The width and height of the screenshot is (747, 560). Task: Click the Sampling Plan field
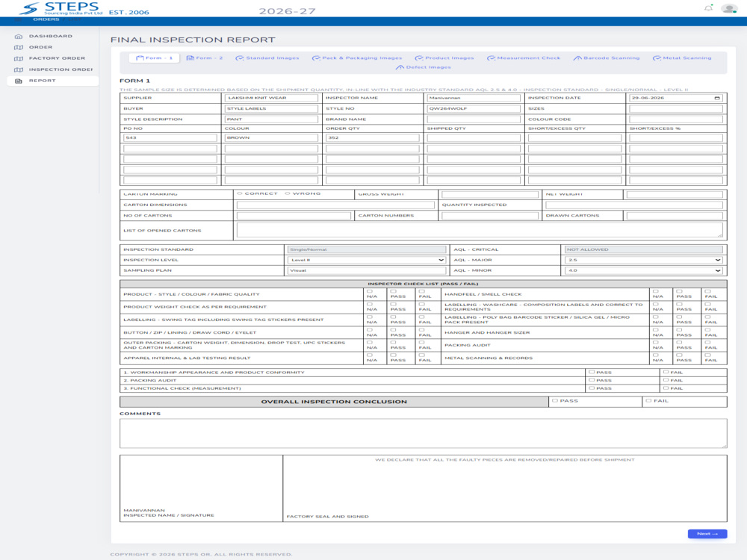[x=366, y=270]
